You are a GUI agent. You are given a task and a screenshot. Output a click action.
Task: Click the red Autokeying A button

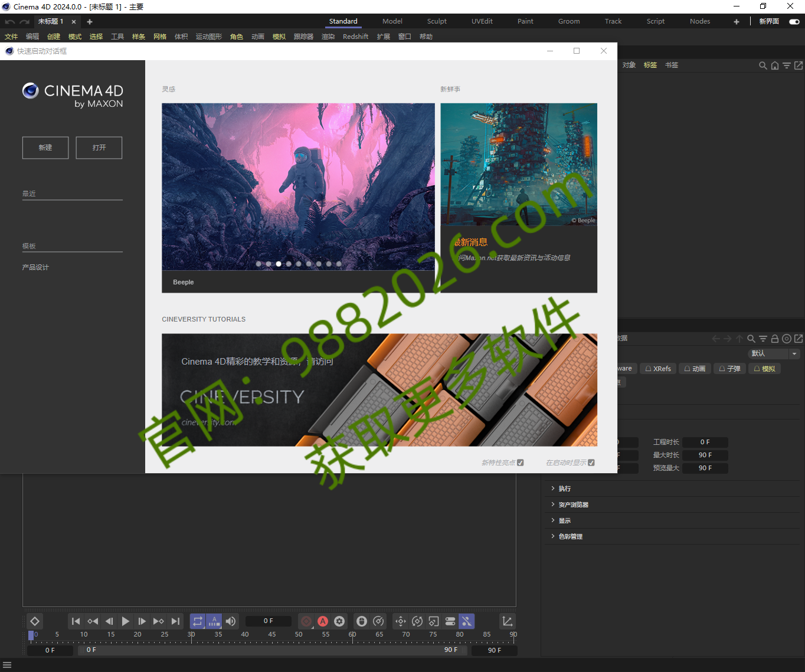tap(323, 621)
